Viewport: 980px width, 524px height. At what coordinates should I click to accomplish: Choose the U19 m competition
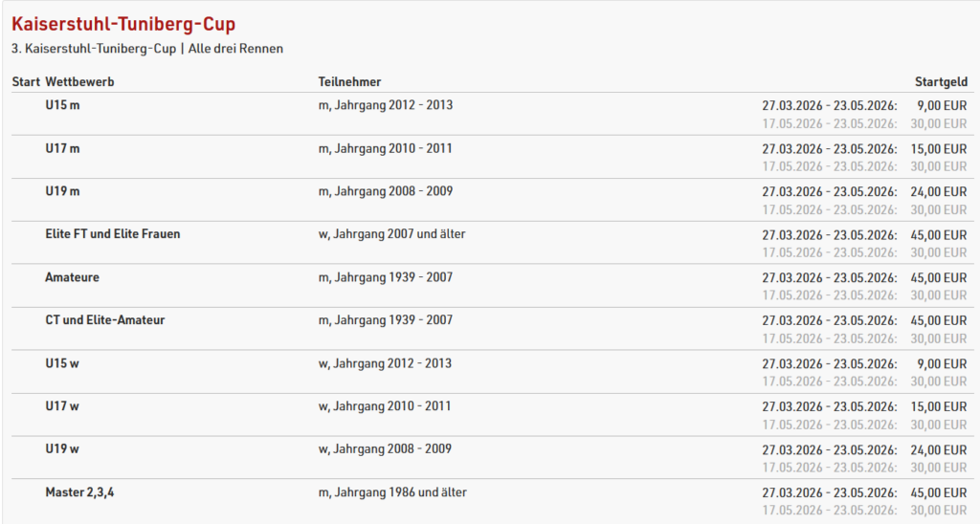point(62,191)
